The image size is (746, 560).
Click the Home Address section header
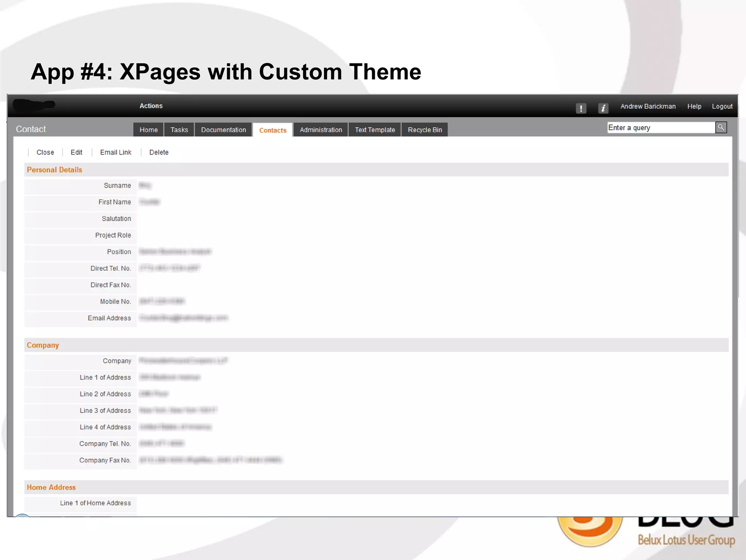tap(376, 487)
